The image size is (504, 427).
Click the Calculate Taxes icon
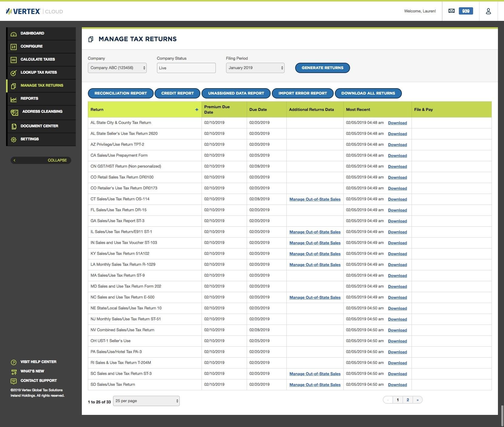pyautogui.click(x=14, y=60)
